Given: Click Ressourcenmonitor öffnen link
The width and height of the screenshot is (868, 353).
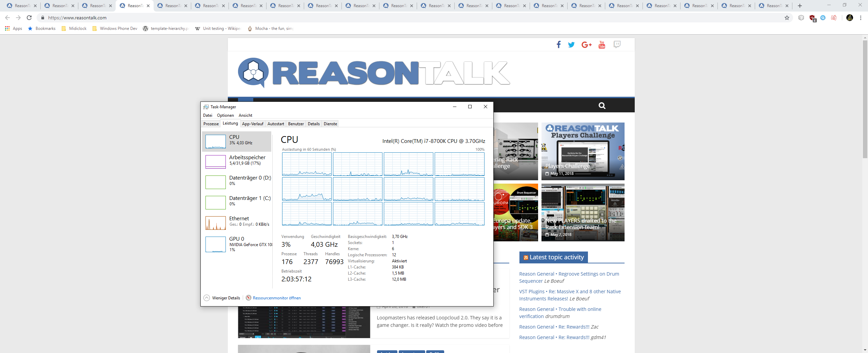Looking at the screenshot, I should [x=277, y=298].
